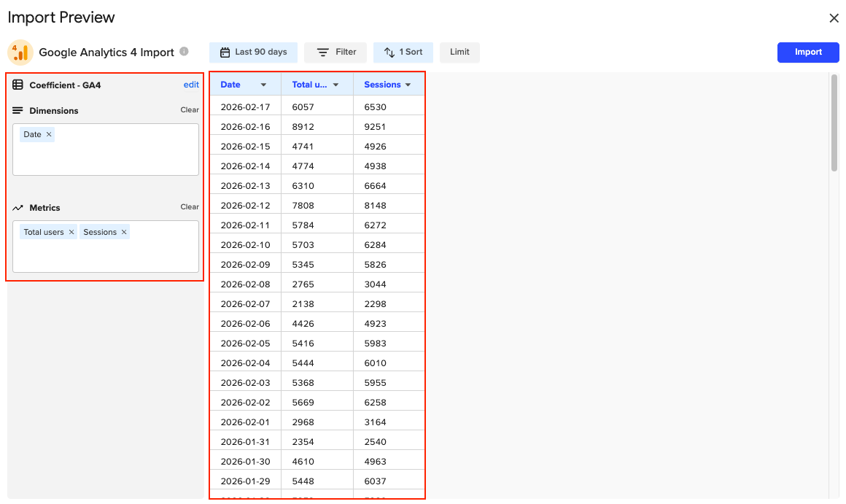Click the Google Analytics 4 logo icon
Image resolution: width=846 pixels, height=504 pixels.
(x=20, y=52)
